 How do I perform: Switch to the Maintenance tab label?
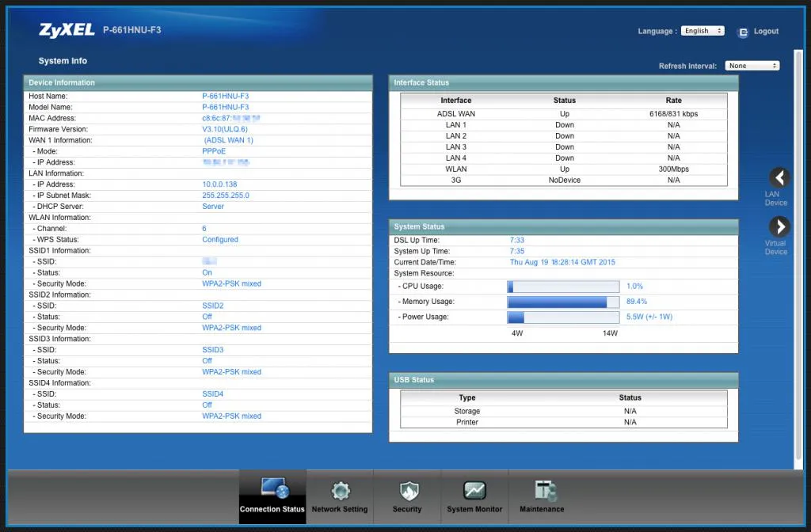click(x=542, y=509)
